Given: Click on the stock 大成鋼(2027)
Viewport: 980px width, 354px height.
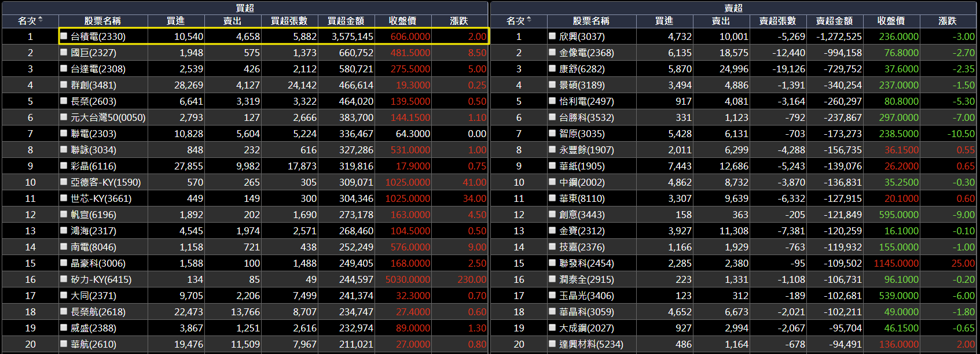Looking at the screenshot, I should coord(586,328).
